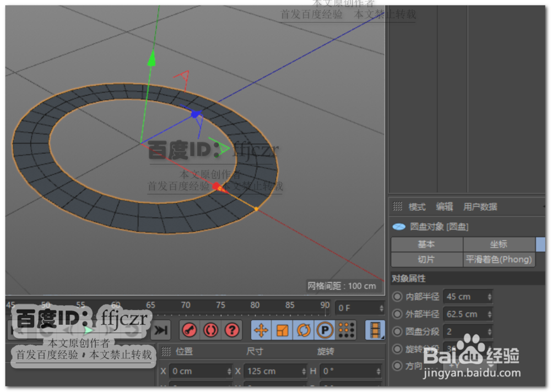551x392 pixels.
Task: Switch to the 基本 tab
Action: click(426, 244)
